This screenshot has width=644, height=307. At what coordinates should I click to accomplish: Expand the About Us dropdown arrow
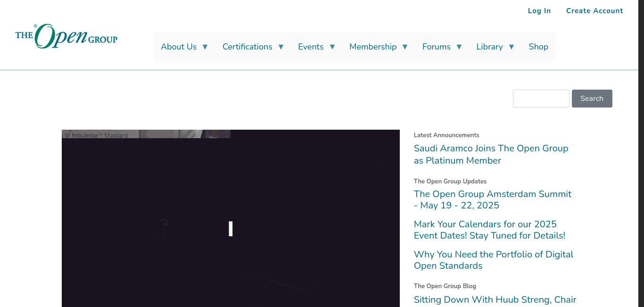[205, 47]
